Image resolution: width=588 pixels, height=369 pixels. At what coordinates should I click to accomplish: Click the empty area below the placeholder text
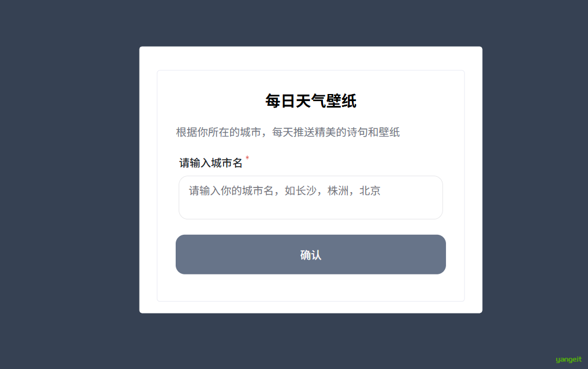pos(311,209)
